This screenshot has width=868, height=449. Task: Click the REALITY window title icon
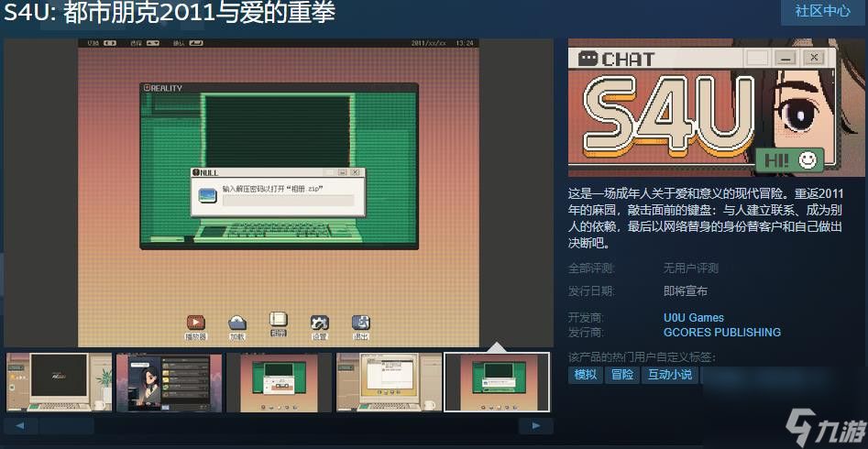coord(147,88)
